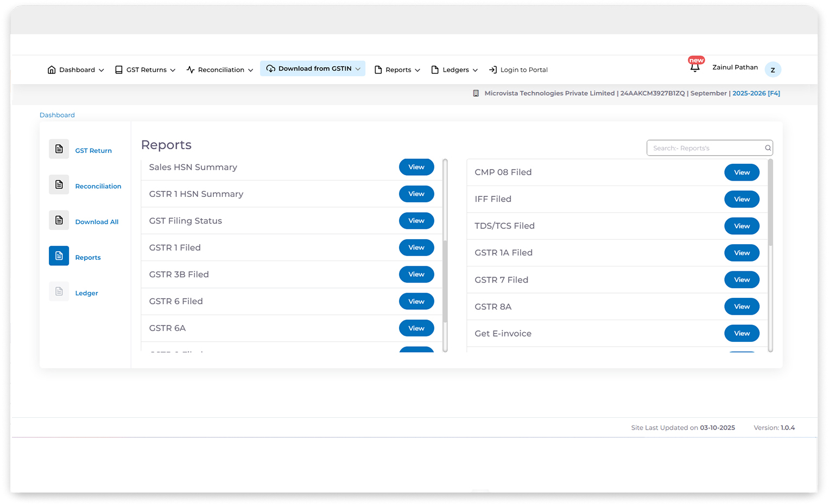Expand the GST Returns dropdown

pos(145,70)
